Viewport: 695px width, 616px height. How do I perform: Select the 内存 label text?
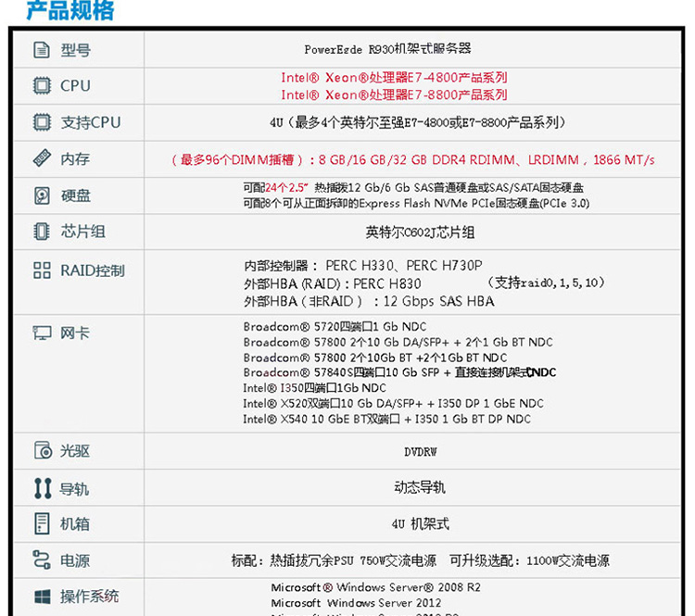coord(75,158)
